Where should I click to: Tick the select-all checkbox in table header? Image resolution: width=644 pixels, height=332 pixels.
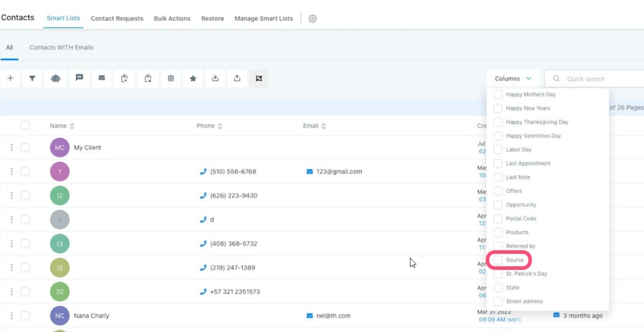point(25,125)
